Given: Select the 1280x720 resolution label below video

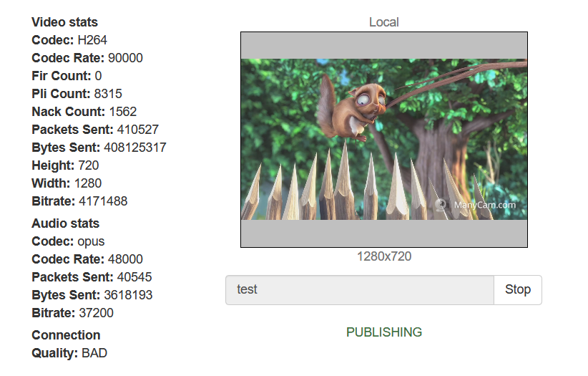Looking at the screenshot, I should pos(383,256).
